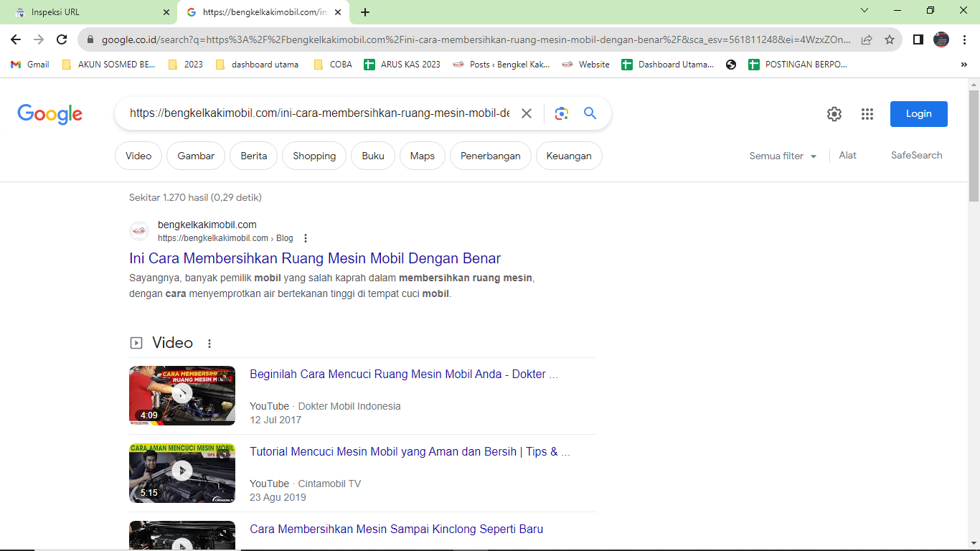
Task: Open the 2023 bookmark folder
Action: coord(186,65)
